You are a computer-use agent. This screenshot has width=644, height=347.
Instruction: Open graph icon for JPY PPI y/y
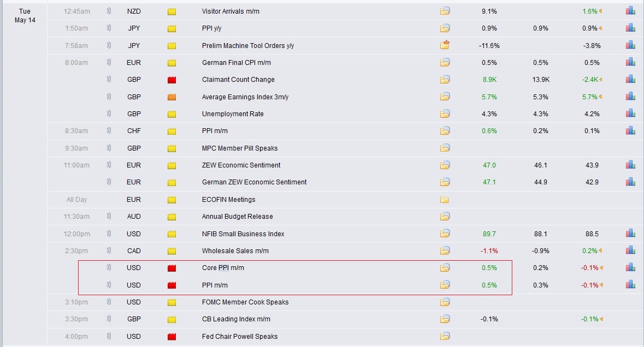(x=630, y=28)
